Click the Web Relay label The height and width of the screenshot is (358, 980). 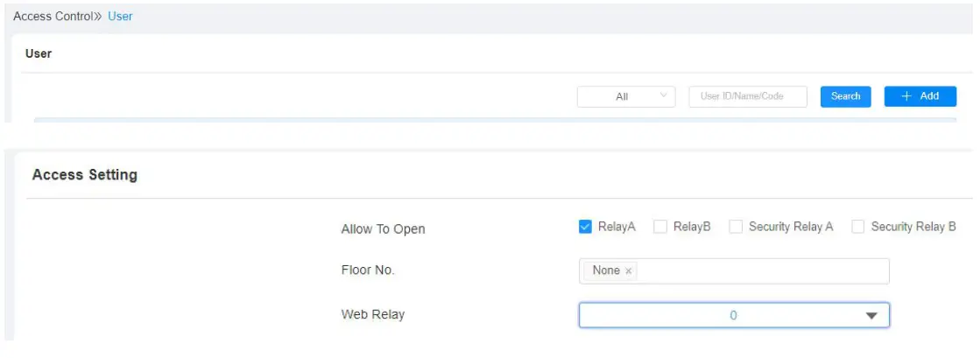point(372,314)
